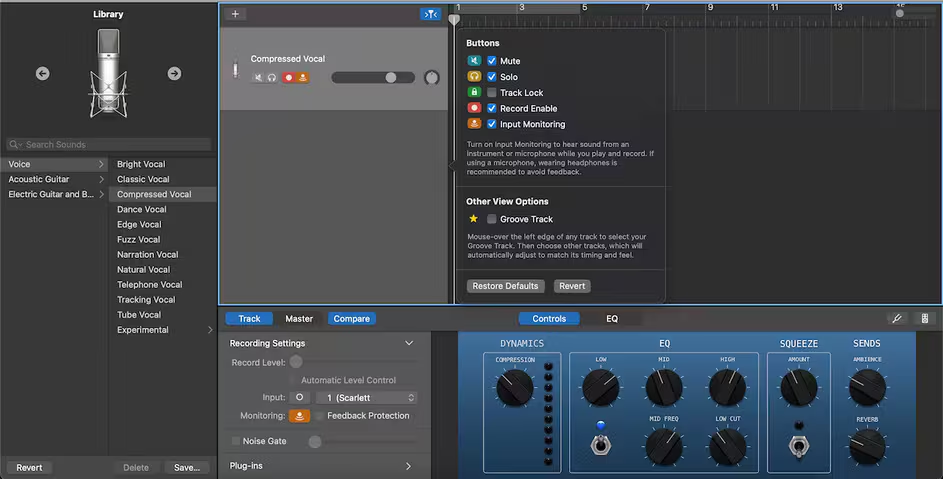Switch to the EQ tab
Viewport: 943px width, 479px height.
pyautogui.click(x=612, y=318)
